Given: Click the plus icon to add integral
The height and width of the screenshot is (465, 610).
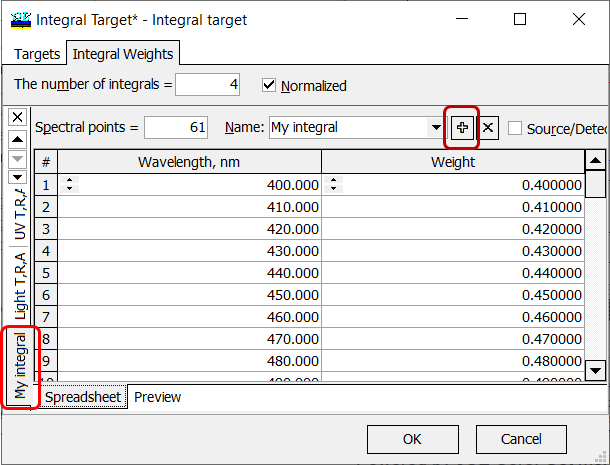Looking at the screenshot, I should tap(462, 128).
